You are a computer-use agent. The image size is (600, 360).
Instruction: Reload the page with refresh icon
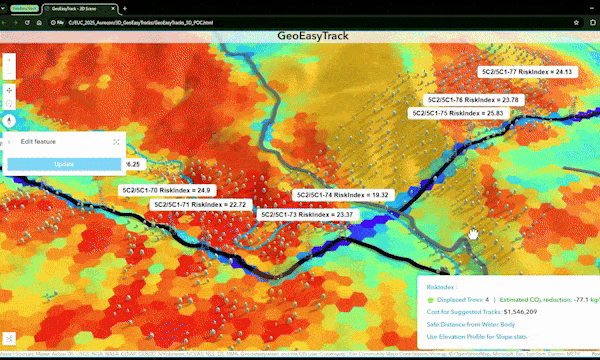pos(27,23)
